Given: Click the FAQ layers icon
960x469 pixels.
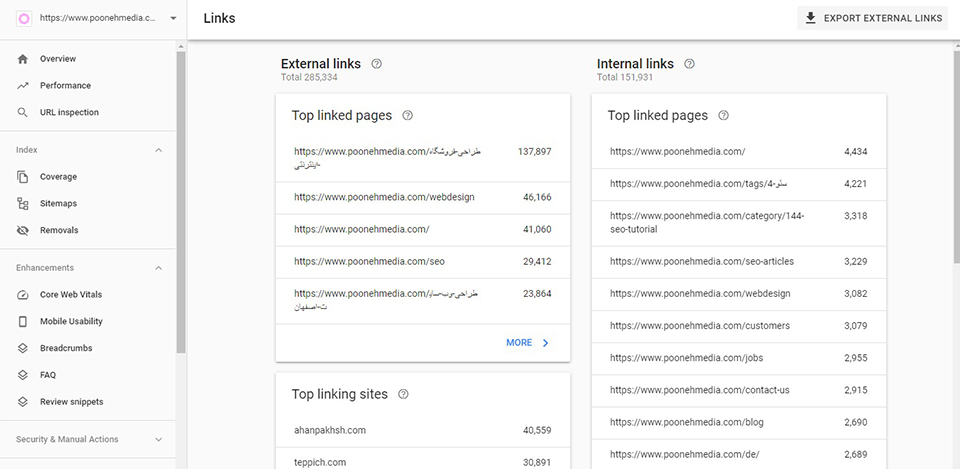Looking at the screenshot, I should pyautogui.click(x=23, y=375).
